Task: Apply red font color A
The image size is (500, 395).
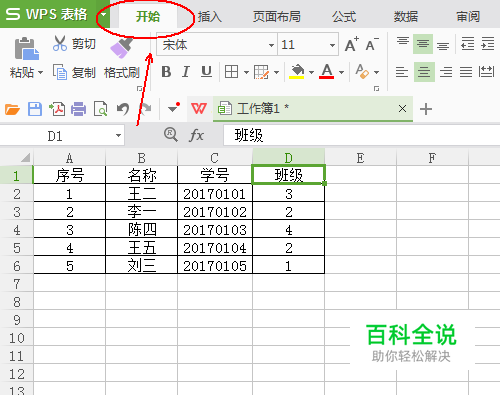Action: (x=327, y=72)
